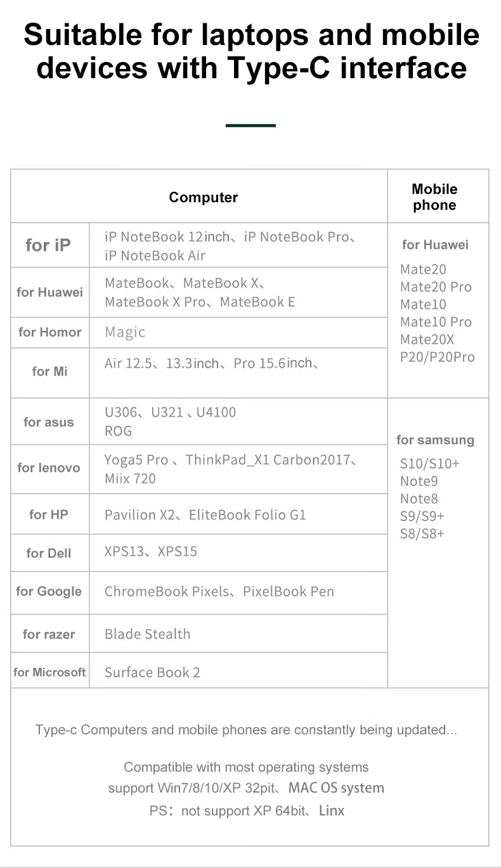Select the 'for Microsoft' row label
The height and width of the screenshot is (868, 501).
tap(49, 672)
